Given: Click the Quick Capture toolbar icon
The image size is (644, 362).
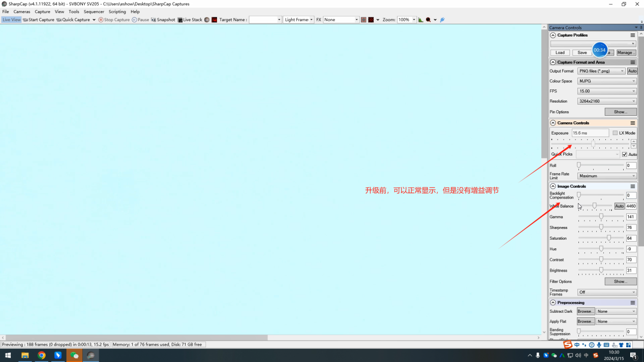Looking at the screenshot, I should 59,20.
